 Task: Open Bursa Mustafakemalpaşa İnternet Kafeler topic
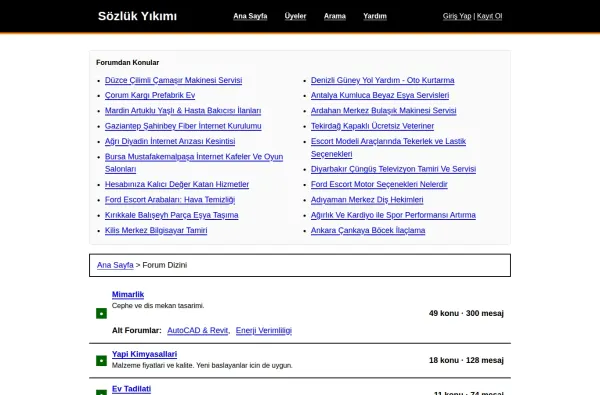coord(194,163)
